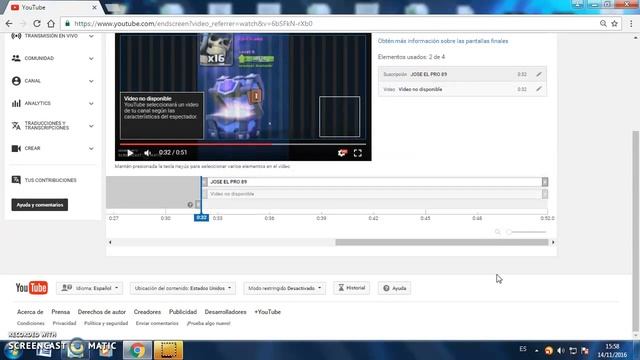Open Derechos de autor footer link

(x=102, y=312)
